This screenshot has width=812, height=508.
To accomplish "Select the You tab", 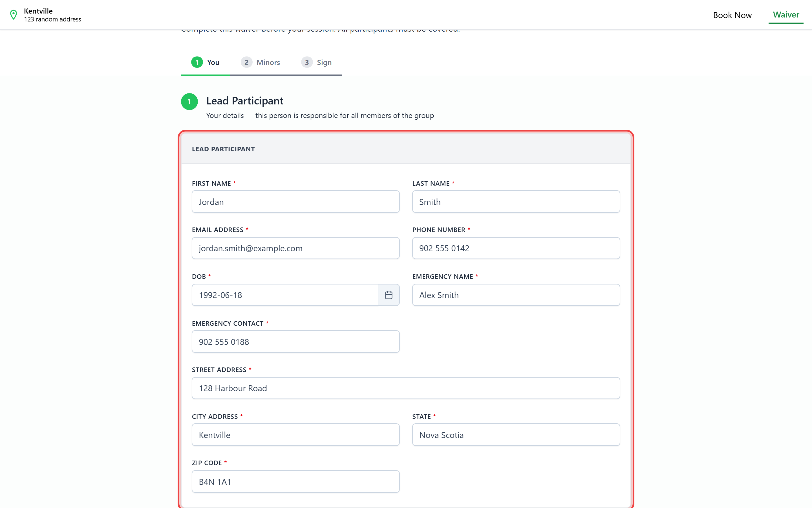I will pyautogui.click(x=205, y=62).
